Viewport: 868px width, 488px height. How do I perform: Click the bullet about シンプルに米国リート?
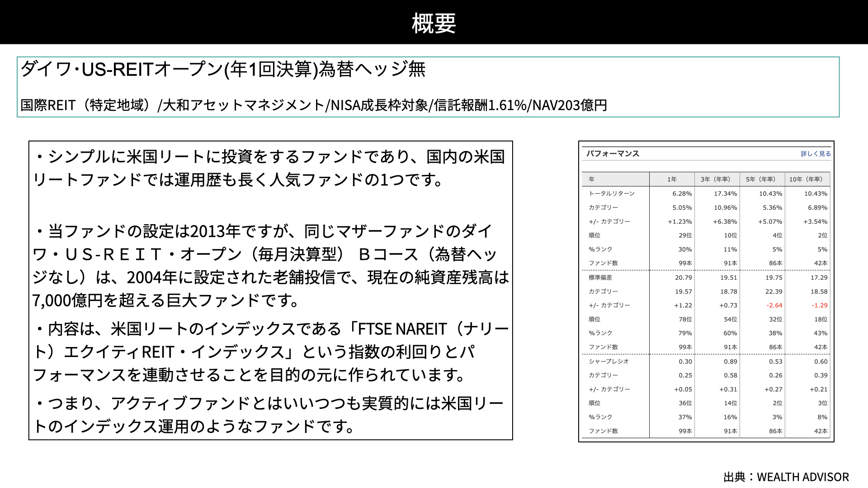coord(269,168)
